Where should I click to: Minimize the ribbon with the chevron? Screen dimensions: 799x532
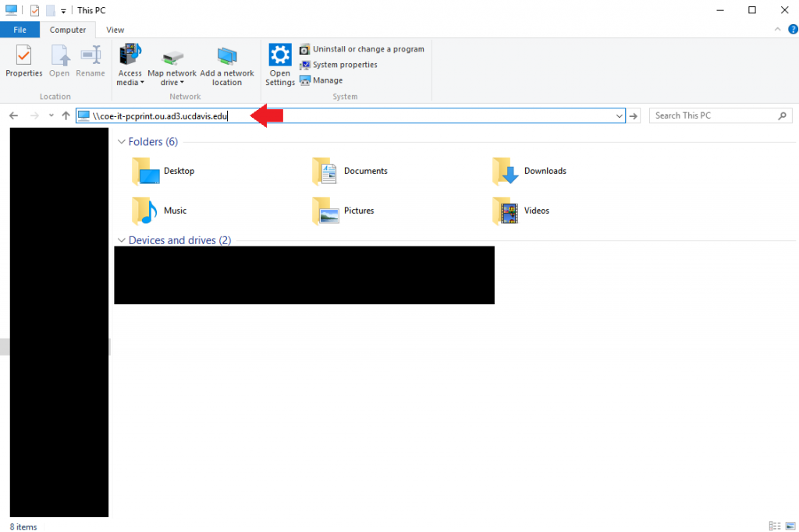[x=778, y=30]
